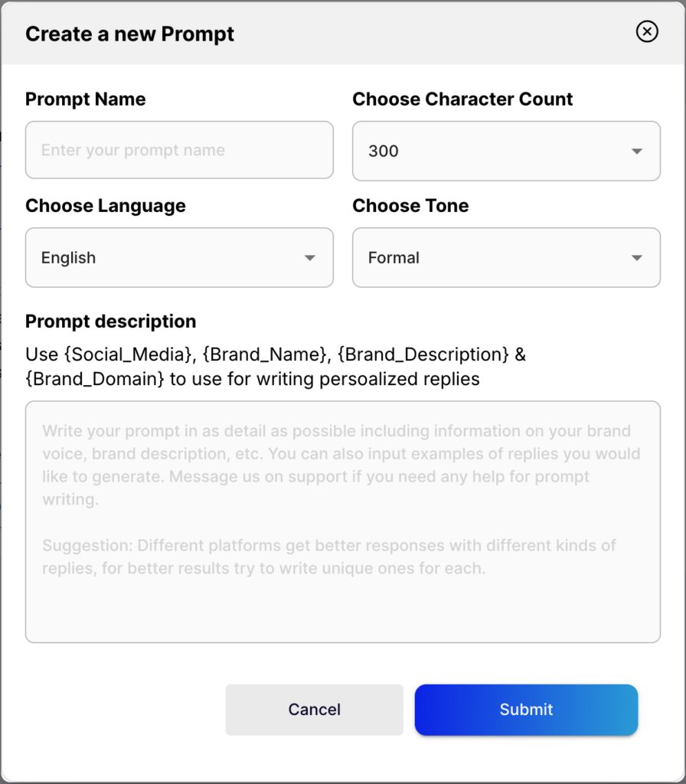686x784 pixels.
Task: Click the Create a new Prompt title
Action: (129, 34)
